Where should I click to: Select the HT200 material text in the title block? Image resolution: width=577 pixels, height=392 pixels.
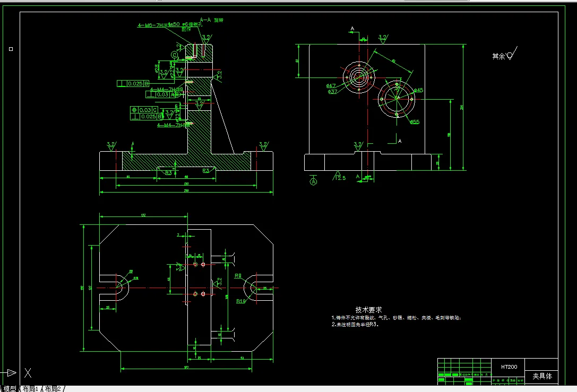(509, 367)
